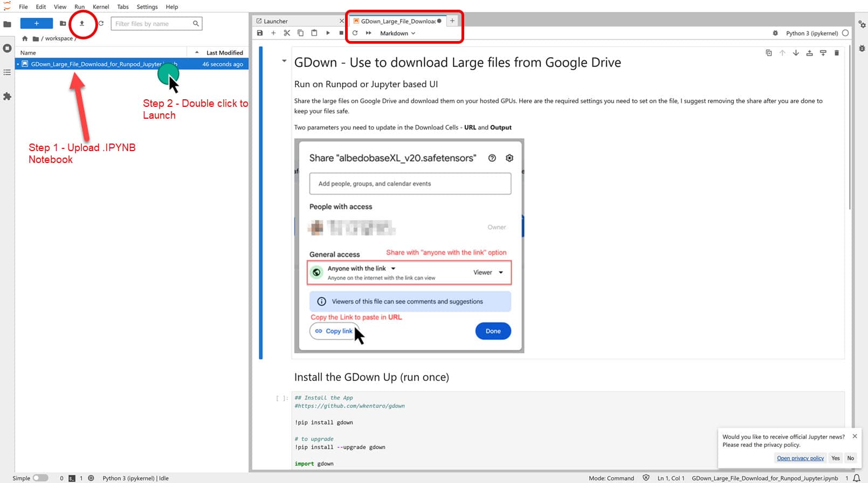Viewport: 868px width, 483px height.
Task: Dismiss the Jupyter news notification
Action: 855,436
